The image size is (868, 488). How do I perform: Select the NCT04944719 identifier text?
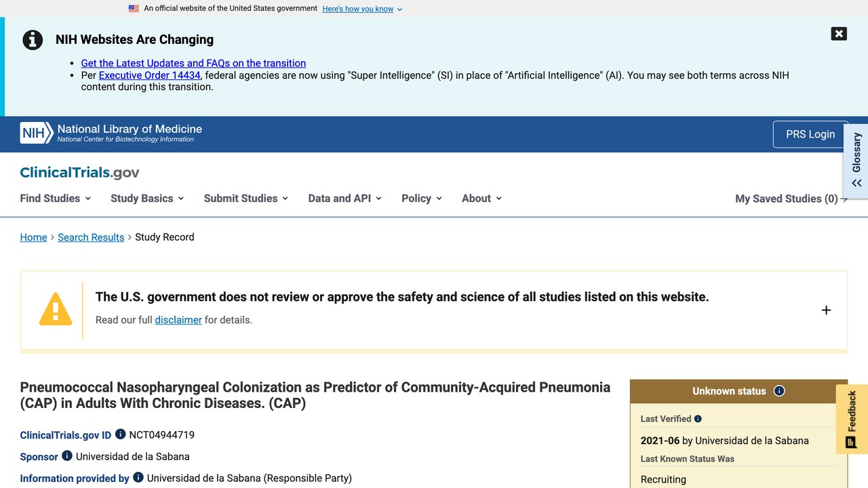pos(161,435)
